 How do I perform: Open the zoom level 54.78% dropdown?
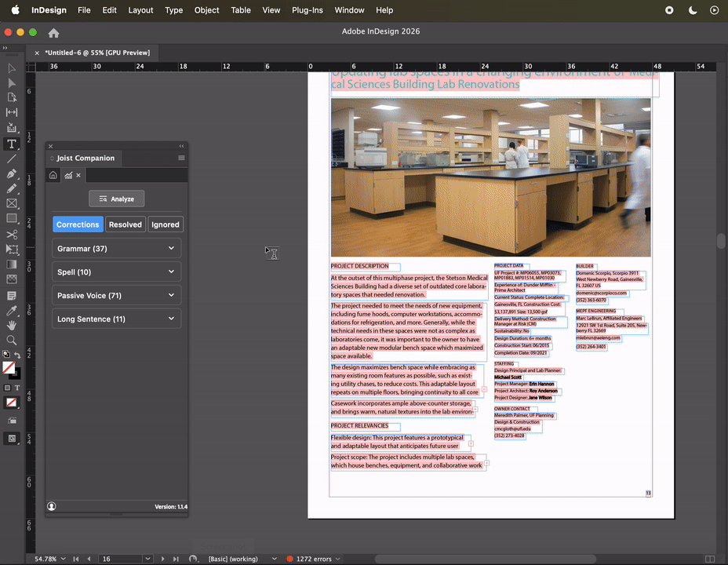[x=63, y=559]
